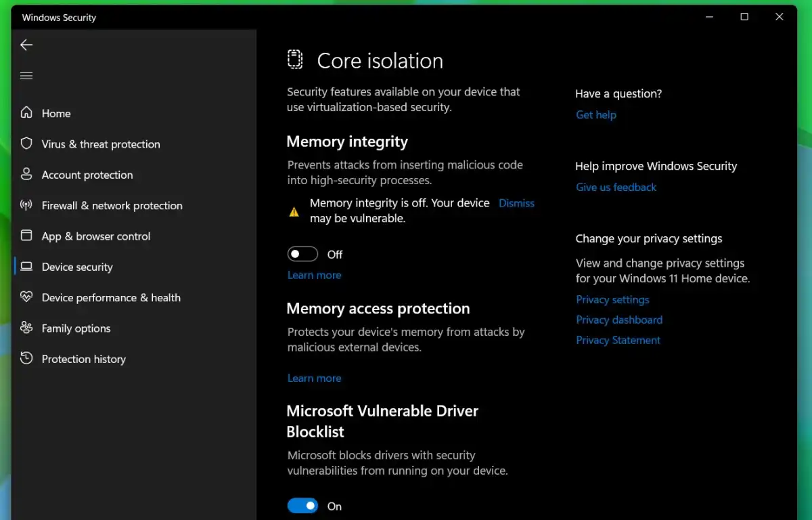Screen dimensions: 812x520
Task: Navigate back with the arrow button
Action: [x=26, y=45]
